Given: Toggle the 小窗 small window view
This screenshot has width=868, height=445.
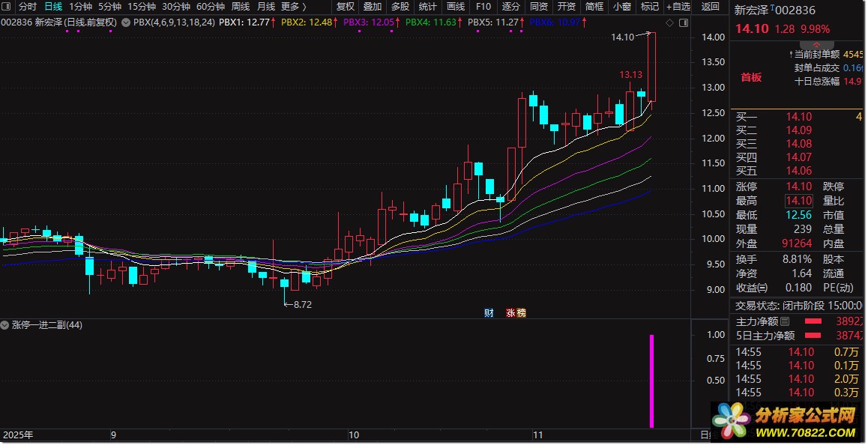Looking at the screenshot, I should (621, 7).
